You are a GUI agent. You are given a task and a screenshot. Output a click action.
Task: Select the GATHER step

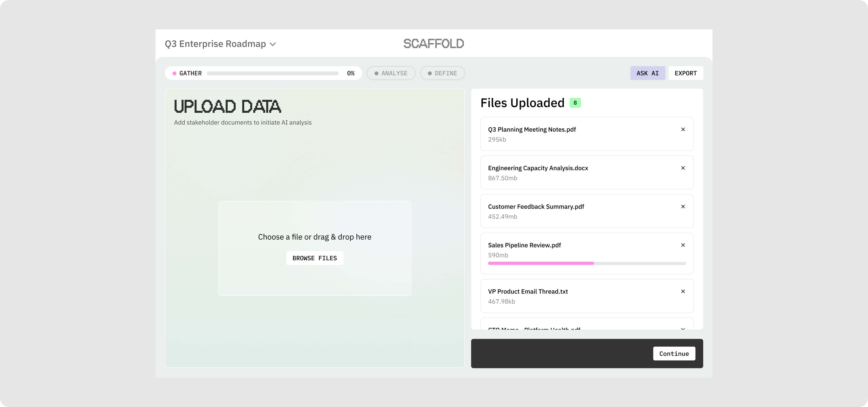[190, 73]
